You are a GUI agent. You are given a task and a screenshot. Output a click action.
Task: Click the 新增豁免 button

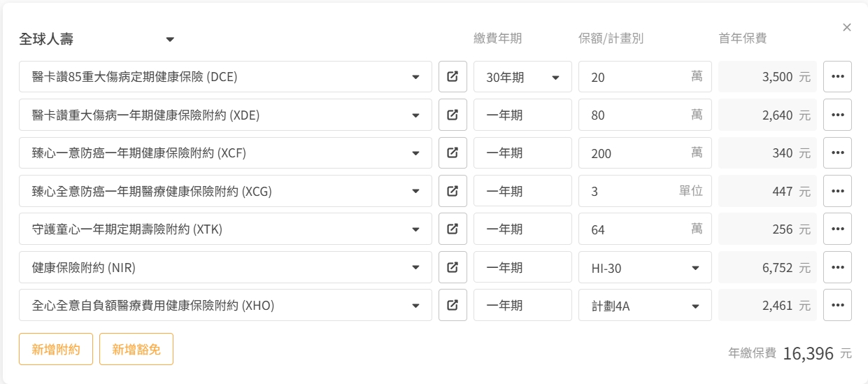click(x=136, y=349)
